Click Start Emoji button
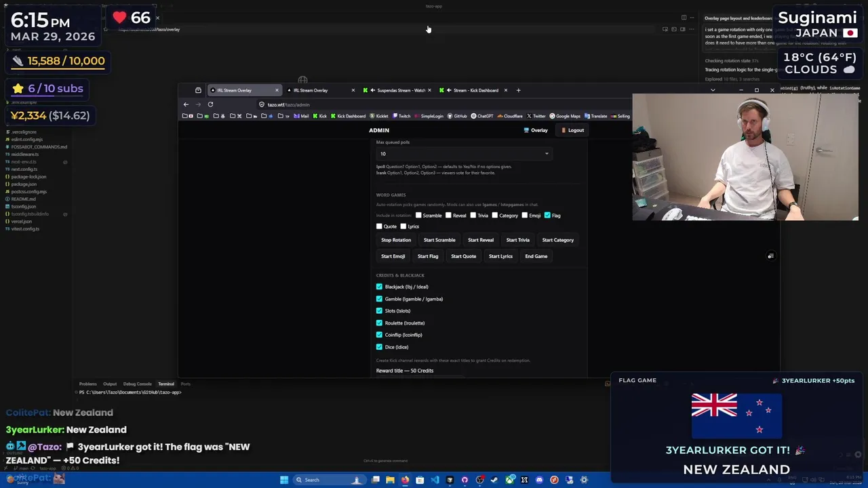Screen dimensions: 868x488 (x=393, y=256)
